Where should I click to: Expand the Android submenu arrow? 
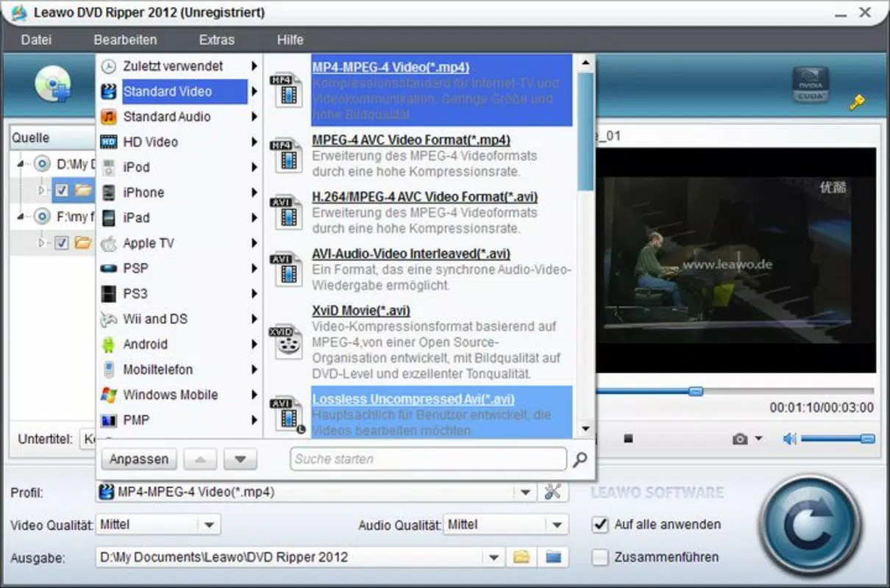point(254,345)
